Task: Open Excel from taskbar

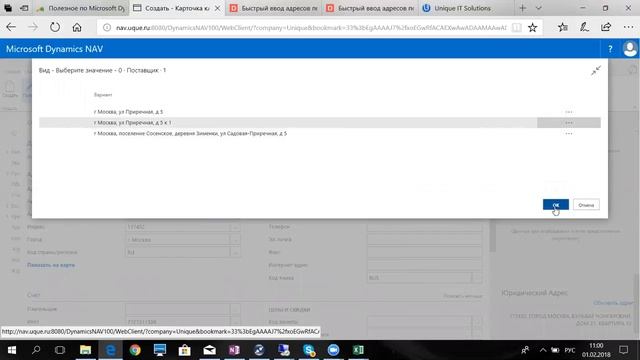Action: click(358, 350)
